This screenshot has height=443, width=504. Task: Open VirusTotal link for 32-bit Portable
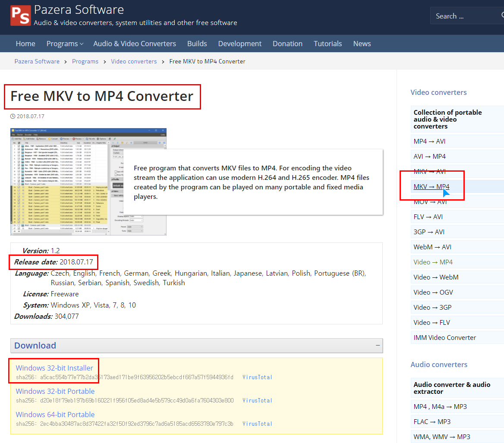[x=258, y=401]
